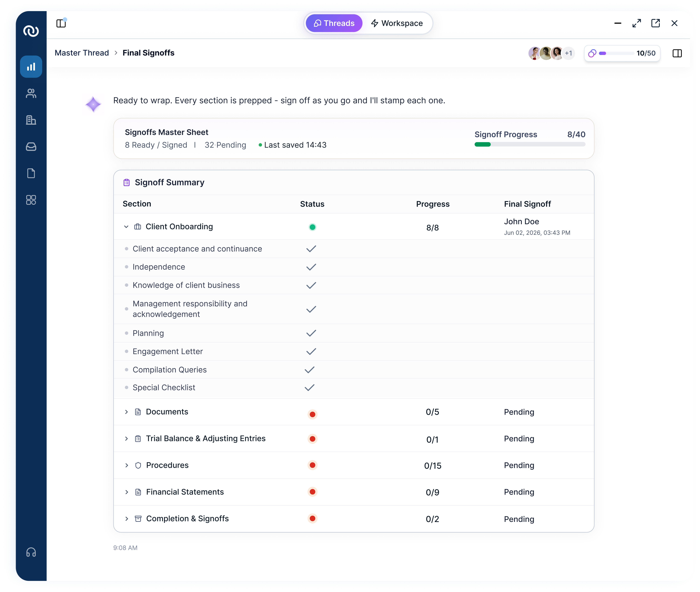700x592 pixels.
Task: Open window in new tab icon
Action: click(655, 23)
